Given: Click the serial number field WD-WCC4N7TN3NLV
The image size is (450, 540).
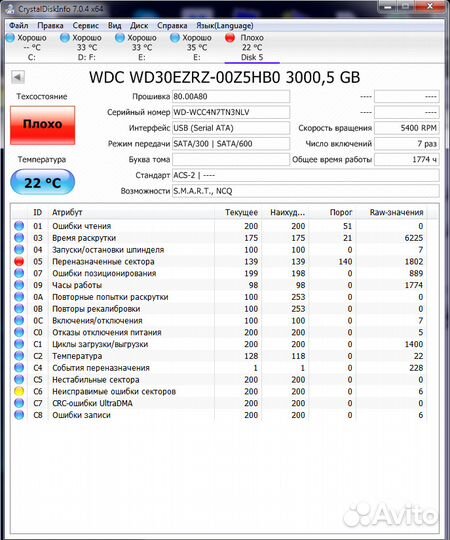Looking at the screenshot, I should (x=231, y=112).
